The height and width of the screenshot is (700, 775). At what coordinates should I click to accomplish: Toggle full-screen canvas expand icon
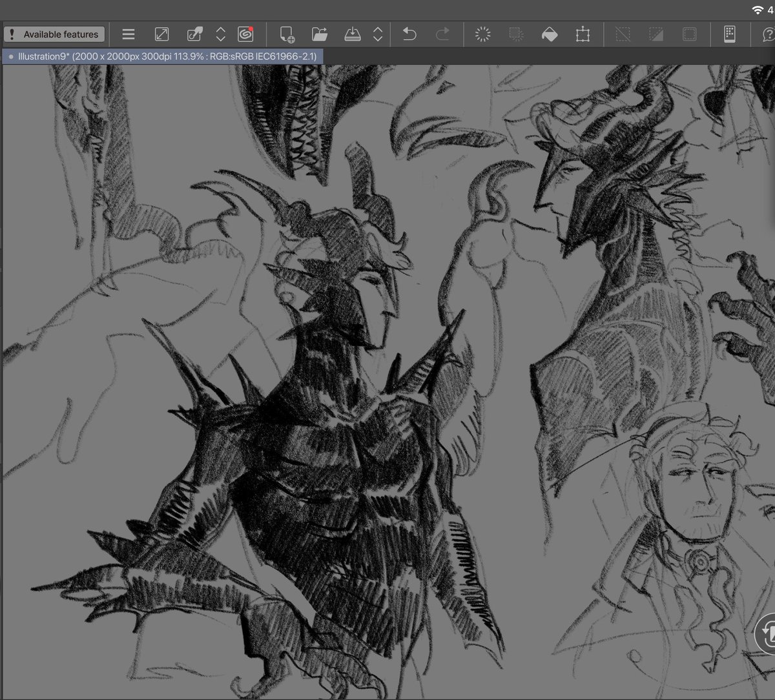[x=161, y=34]
